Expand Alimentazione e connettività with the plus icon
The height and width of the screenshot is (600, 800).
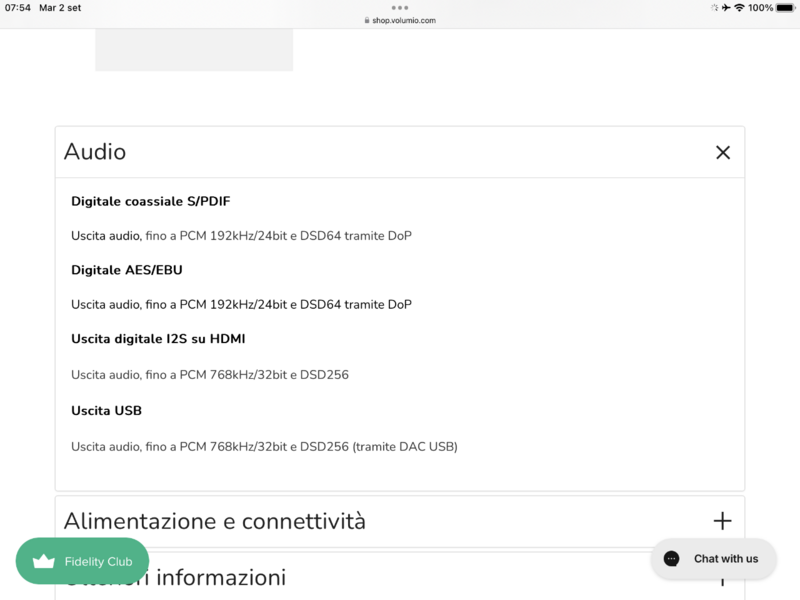click(x=723, y=521)
